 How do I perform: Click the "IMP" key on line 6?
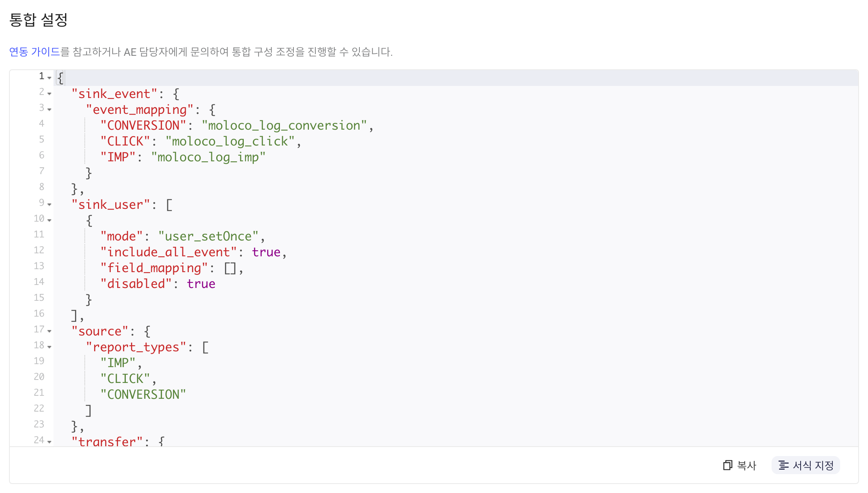pyautogui.click(x=118, y=157)
